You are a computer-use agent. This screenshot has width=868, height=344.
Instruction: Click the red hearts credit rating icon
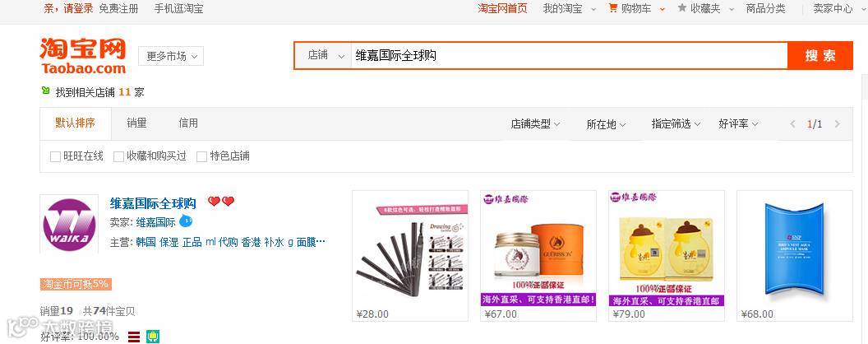click(221, 202)
